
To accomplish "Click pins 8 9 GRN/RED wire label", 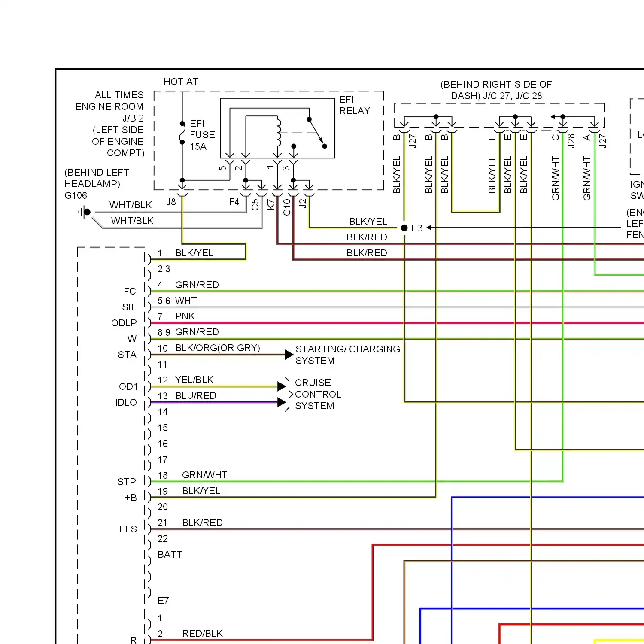I will (197, 332).
